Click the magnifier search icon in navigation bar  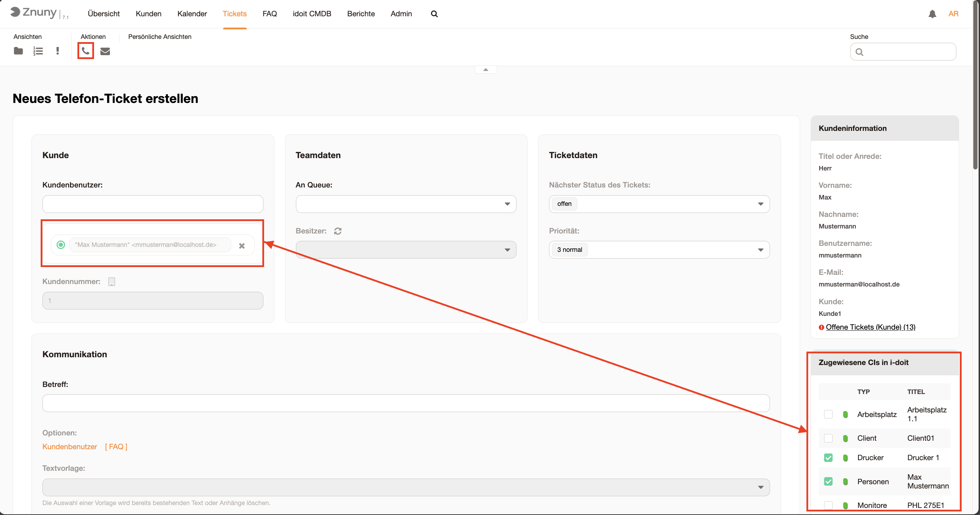(x=434, y=14)
